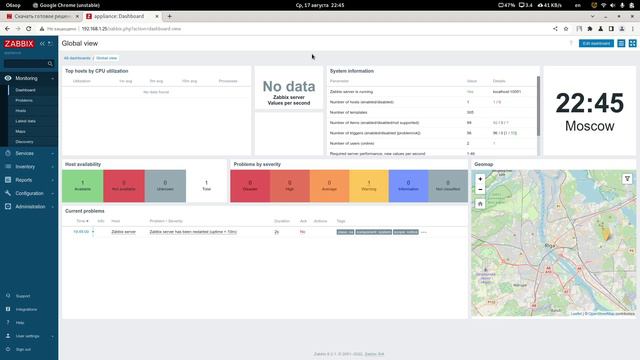The width and height of the screenshot is (640, 360).
Task: Collapse the Monitoring menu section
Action: pos(53,78)
